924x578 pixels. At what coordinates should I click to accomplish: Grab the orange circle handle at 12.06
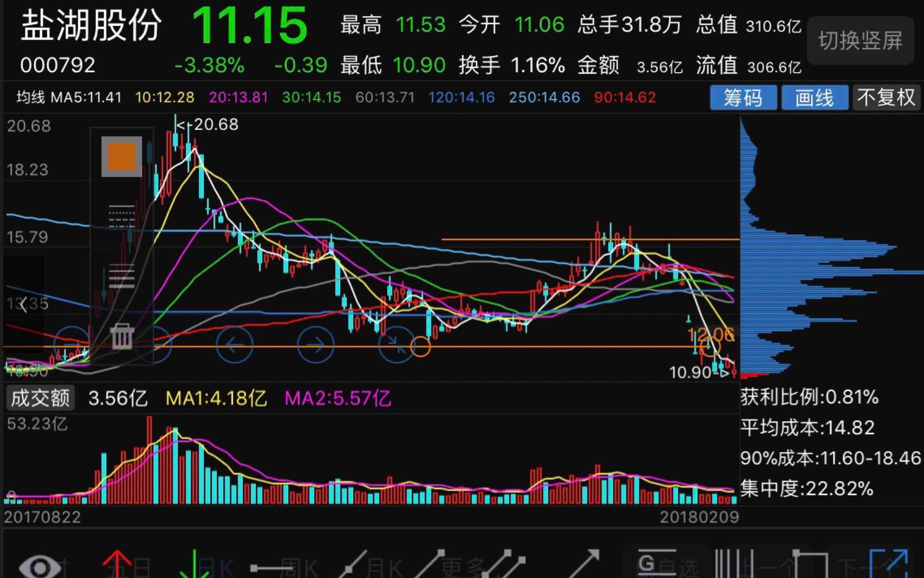coord(710,346)
